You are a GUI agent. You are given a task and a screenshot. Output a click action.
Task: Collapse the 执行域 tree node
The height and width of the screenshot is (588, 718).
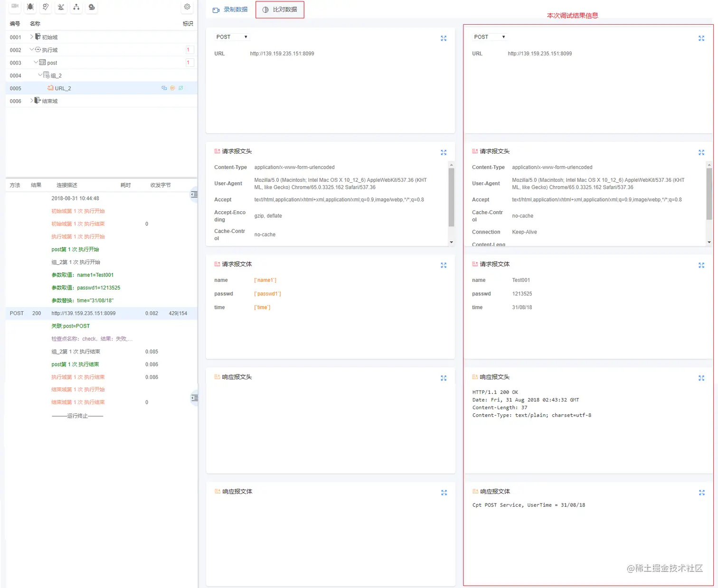pos(32,49)
